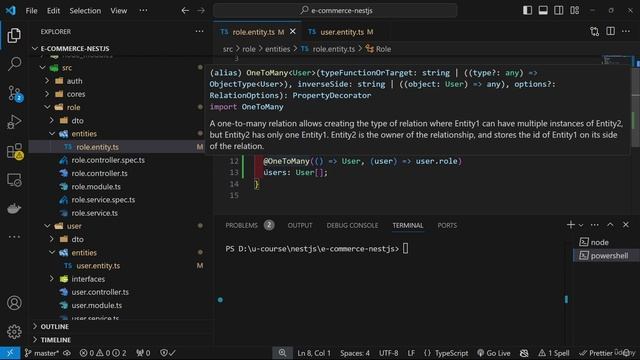Show more menu bar items ellipsis

(143, 11)
